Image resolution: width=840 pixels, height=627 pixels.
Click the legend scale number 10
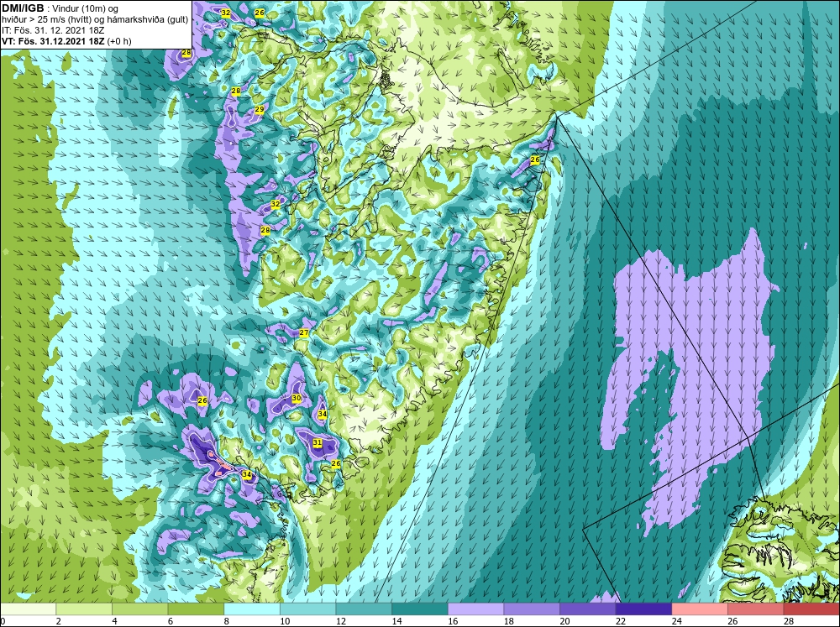(284, 621)
